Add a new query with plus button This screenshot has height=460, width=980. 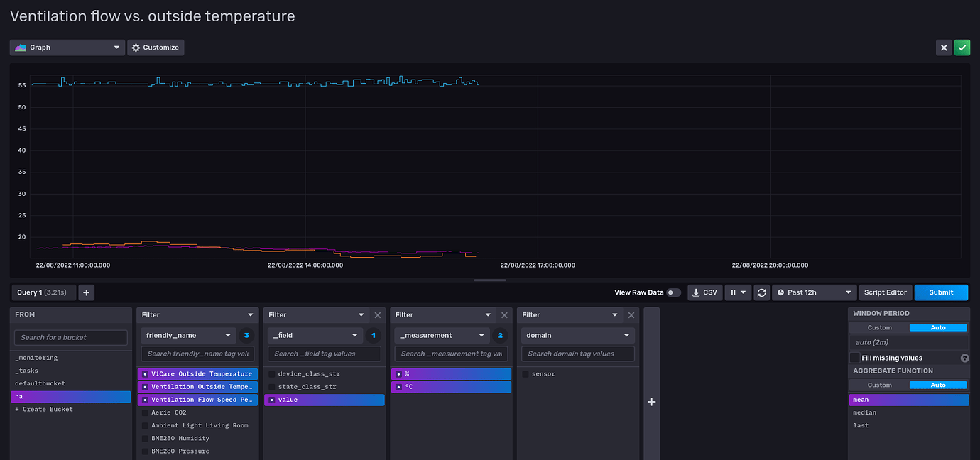click(x=86, y=292)
